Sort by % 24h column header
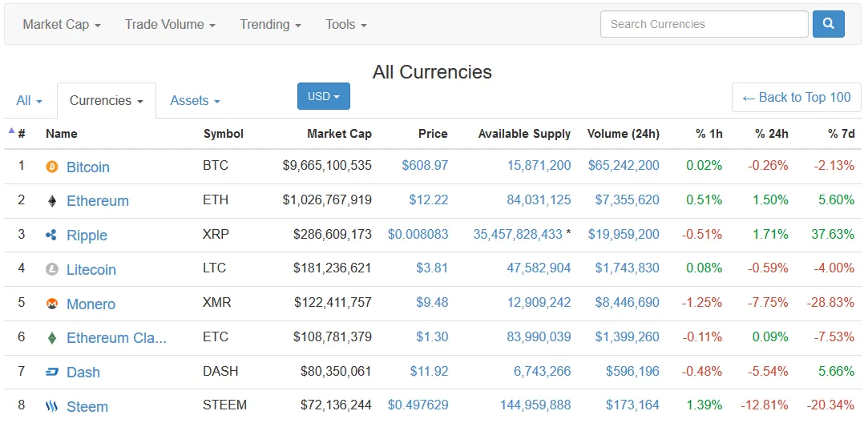Viewport: 868px width, 423px height. pyautogui.click(x=772, y=134)
